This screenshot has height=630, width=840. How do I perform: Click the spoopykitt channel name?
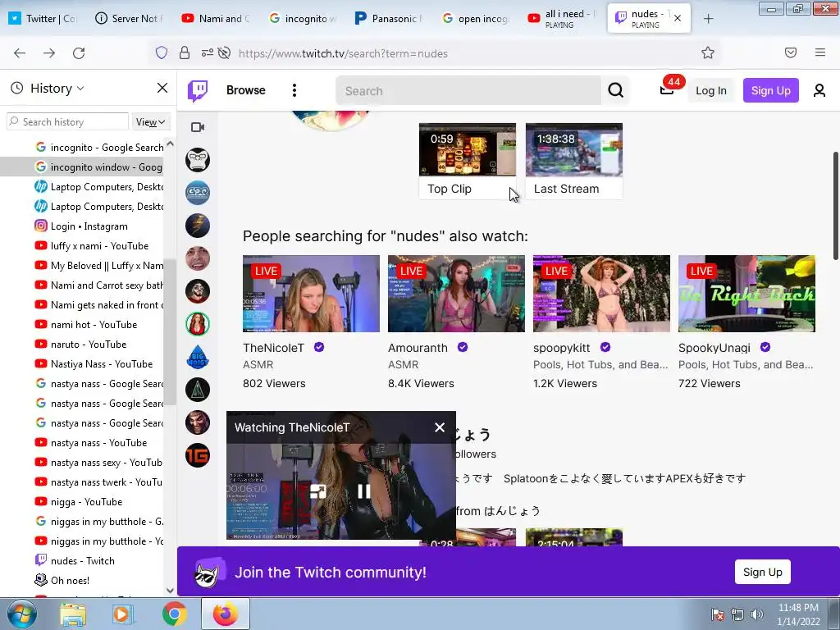pos(561,348)
